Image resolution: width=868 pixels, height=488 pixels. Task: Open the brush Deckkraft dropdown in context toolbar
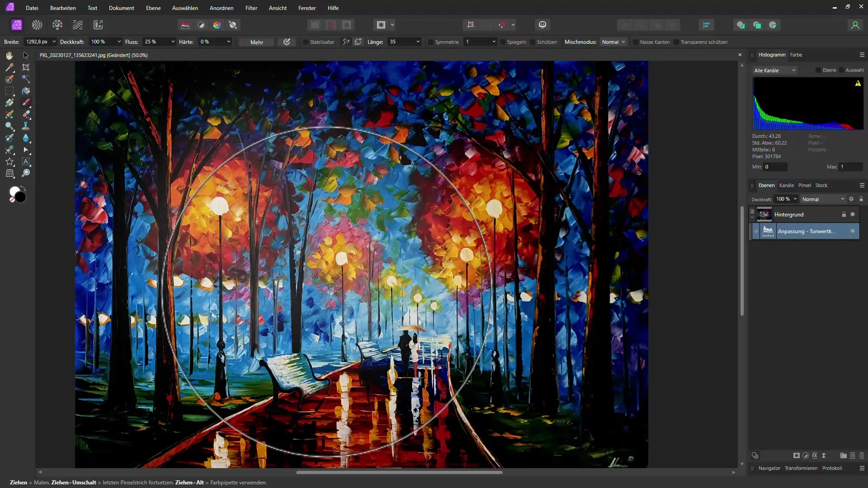coord(119,42)
